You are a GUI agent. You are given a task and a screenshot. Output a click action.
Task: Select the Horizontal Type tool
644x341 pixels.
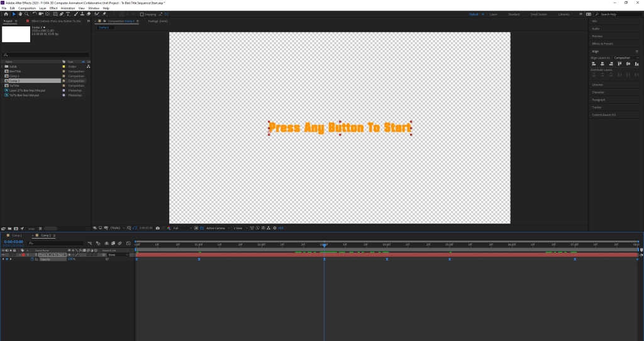pyautogui.click(x=68, y=14)
